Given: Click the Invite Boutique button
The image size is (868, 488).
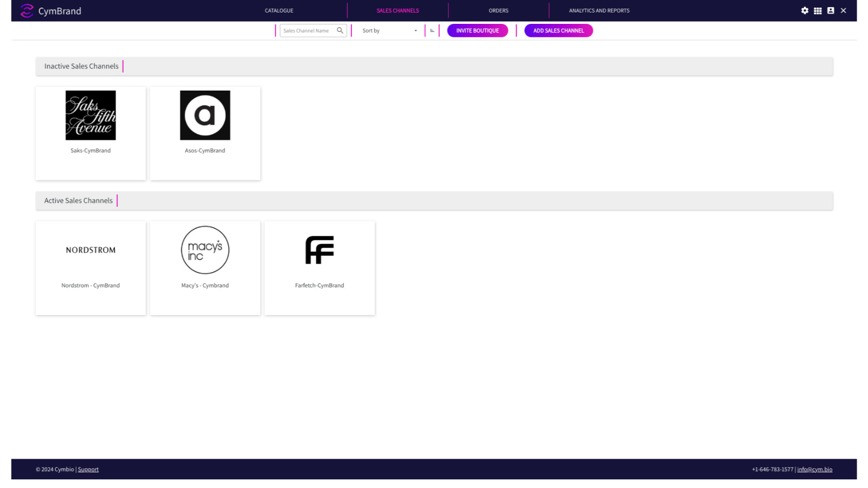Looking at the screenshot, I should [x=477, y=30].
